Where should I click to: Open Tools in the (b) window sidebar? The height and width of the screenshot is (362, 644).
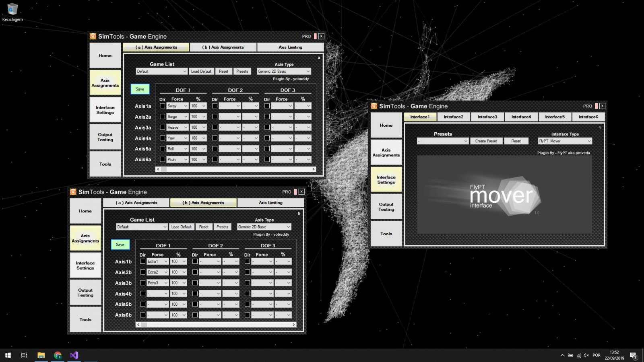85,320
